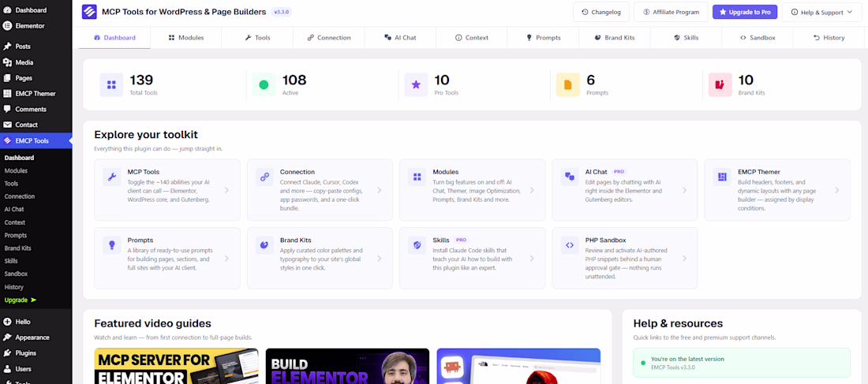The height and width of the screenshot is (384, 868).
Task: Click the chevron on Connection card
Action: pyautogui.click(x=380, y=190)
